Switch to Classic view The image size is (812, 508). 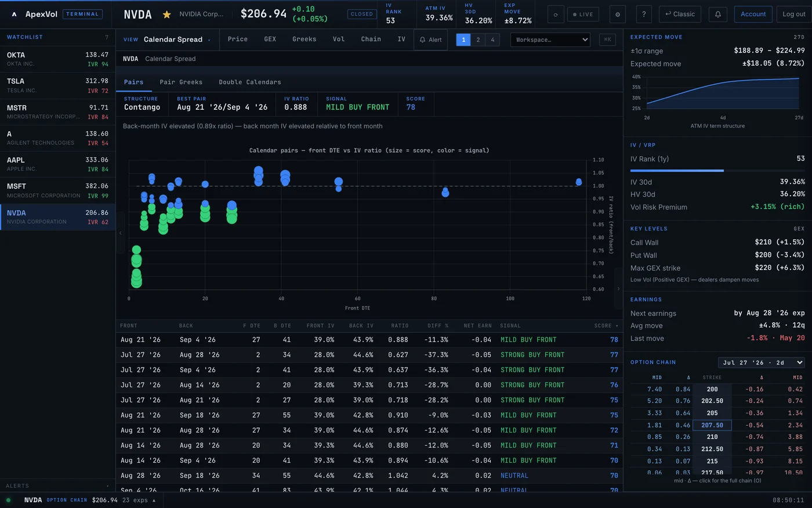tap(680, 14)
